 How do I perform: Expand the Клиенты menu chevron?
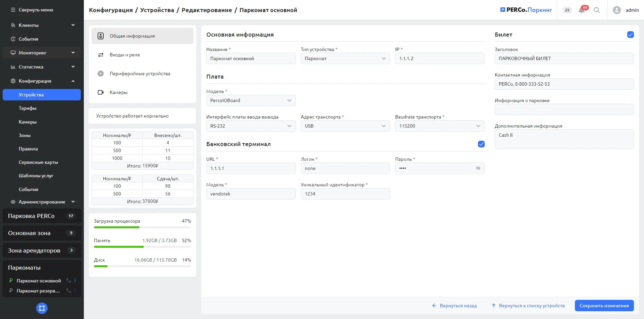[x=73, y=25]
